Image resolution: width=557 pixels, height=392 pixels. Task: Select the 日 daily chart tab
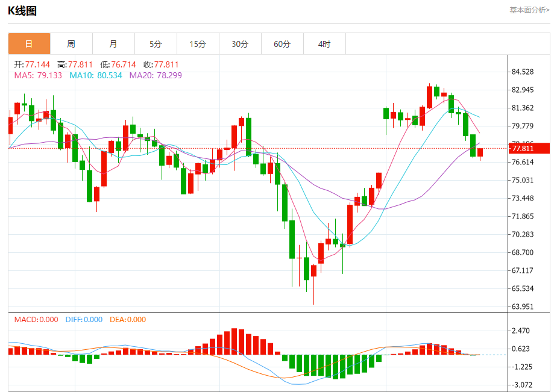tap(29, 43)
